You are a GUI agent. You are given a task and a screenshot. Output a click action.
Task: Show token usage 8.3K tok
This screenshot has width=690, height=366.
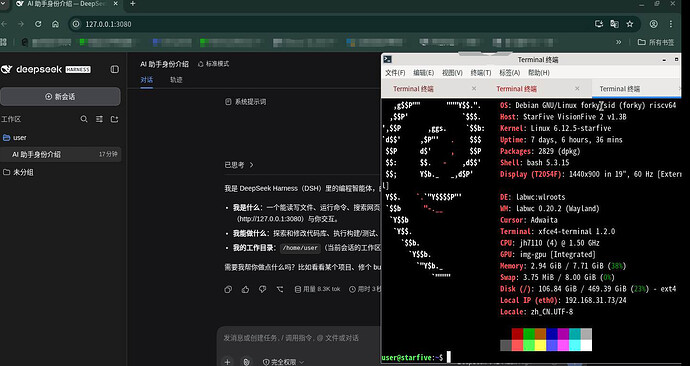pos(317,289)
